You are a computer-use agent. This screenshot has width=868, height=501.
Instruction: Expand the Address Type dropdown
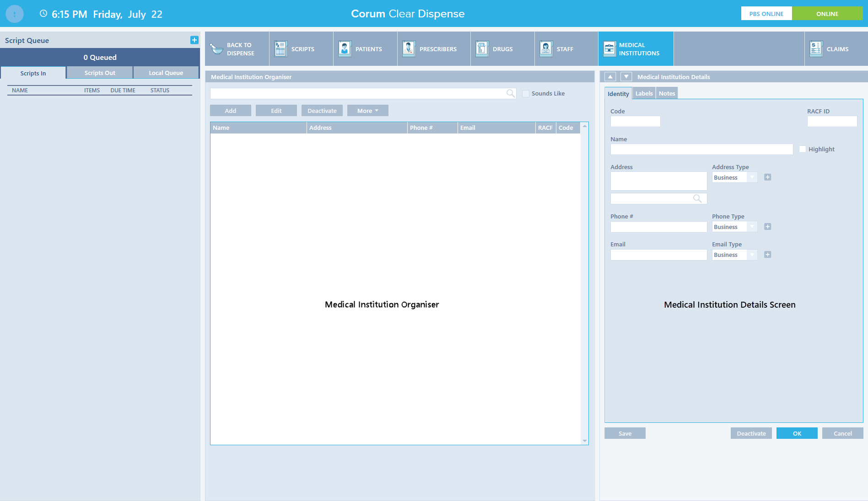point(752,178)
